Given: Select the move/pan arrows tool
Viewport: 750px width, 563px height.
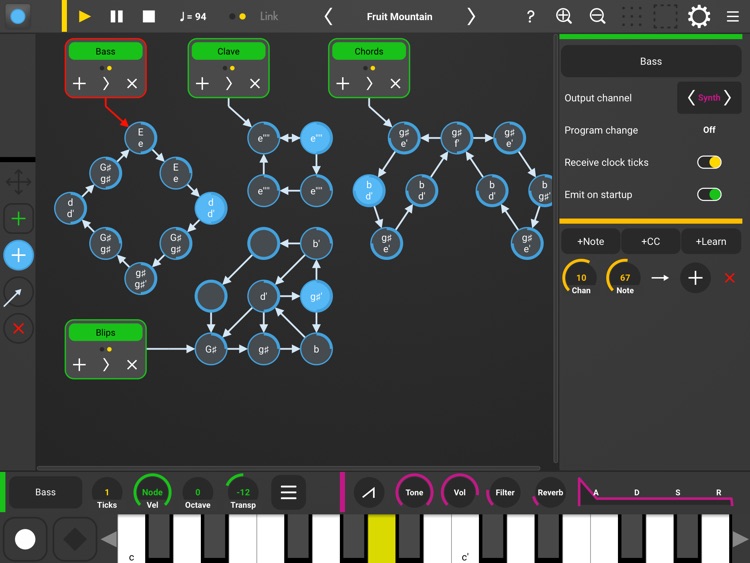Looking at the screenshot, I should point(19,182).
